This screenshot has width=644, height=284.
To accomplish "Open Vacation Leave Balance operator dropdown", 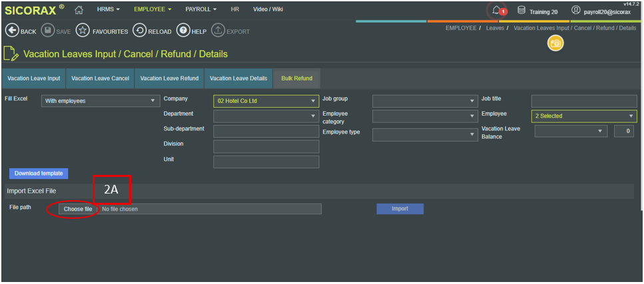I will point(571,131).
